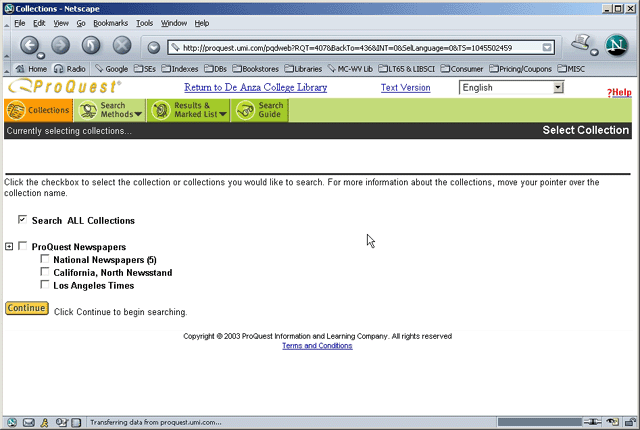Image resolution: width=640 pixels, height=430 pixels.
Task: Open the Mail icon in status bar
Action: tap(29, 422)
